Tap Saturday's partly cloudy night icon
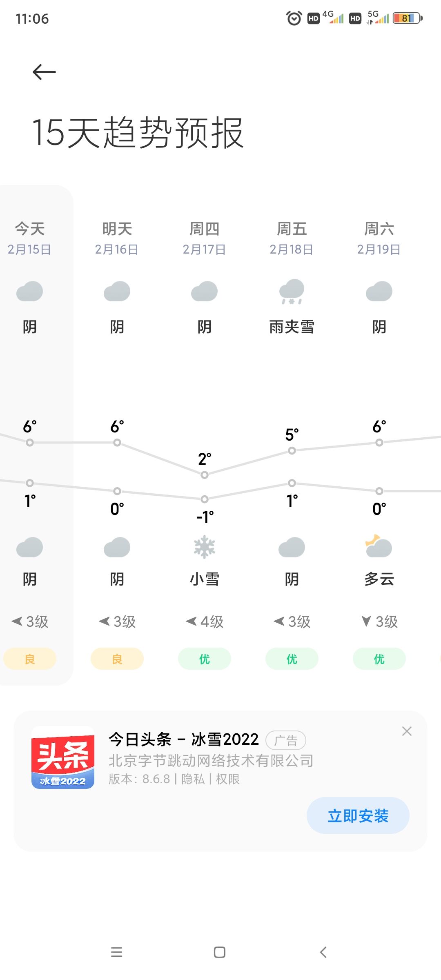 tap(379, 546)
